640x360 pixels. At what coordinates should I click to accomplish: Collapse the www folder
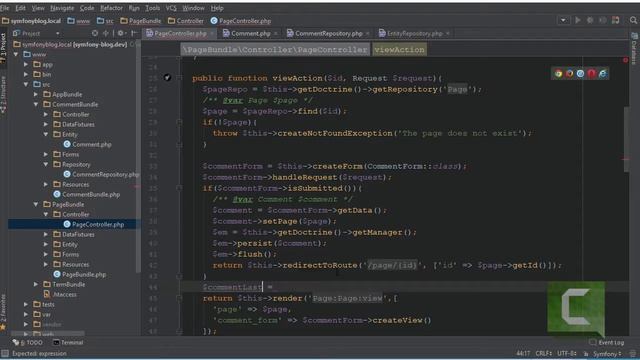coord(16,54)
